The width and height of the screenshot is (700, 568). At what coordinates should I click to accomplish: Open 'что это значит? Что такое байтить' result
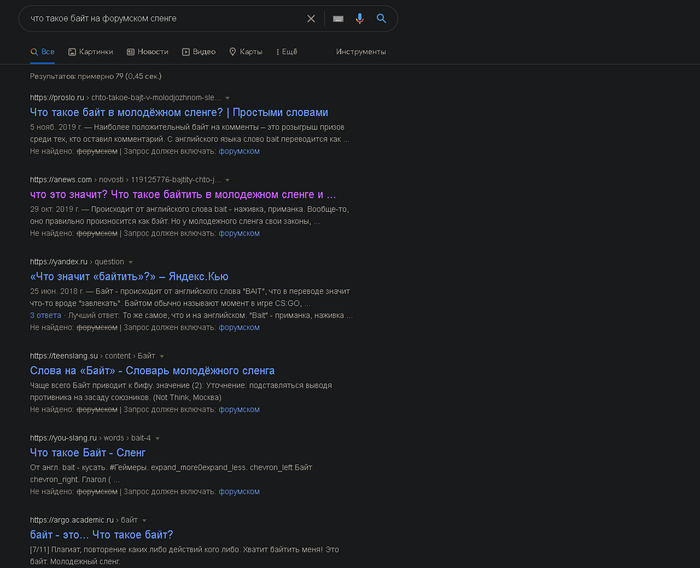(183, 194)
